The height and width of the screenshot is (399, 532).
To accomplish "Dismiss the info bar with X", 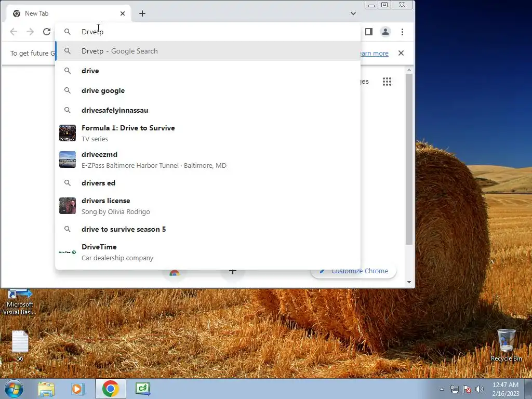I will pos(401,53).
